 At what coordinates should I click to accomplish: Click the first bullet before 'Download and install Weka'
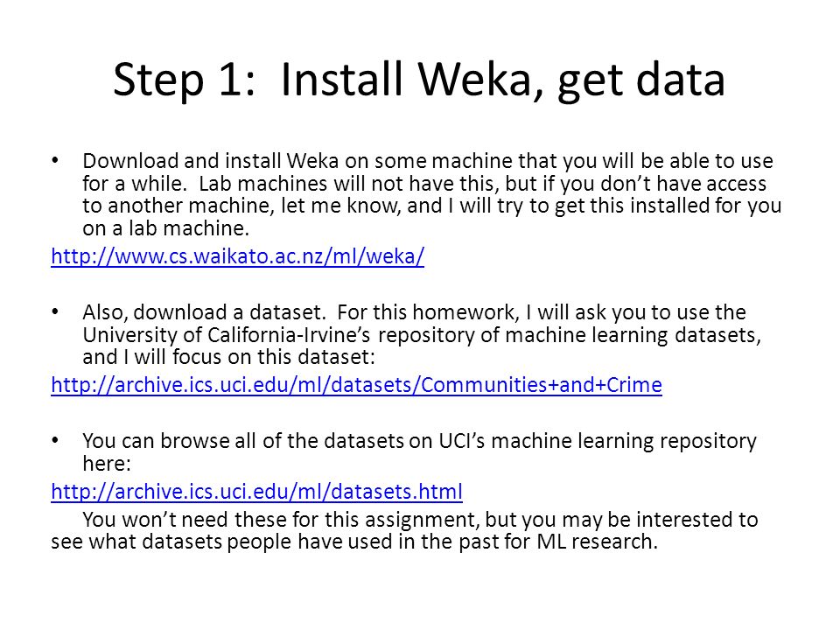(x=55, y=160)
